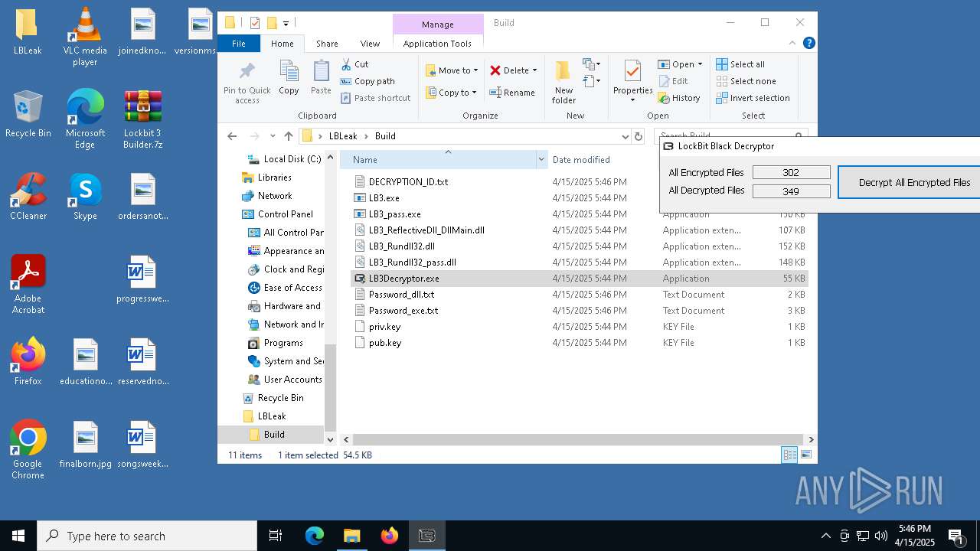Click the Paste ribbon icon

pos(321,78)
